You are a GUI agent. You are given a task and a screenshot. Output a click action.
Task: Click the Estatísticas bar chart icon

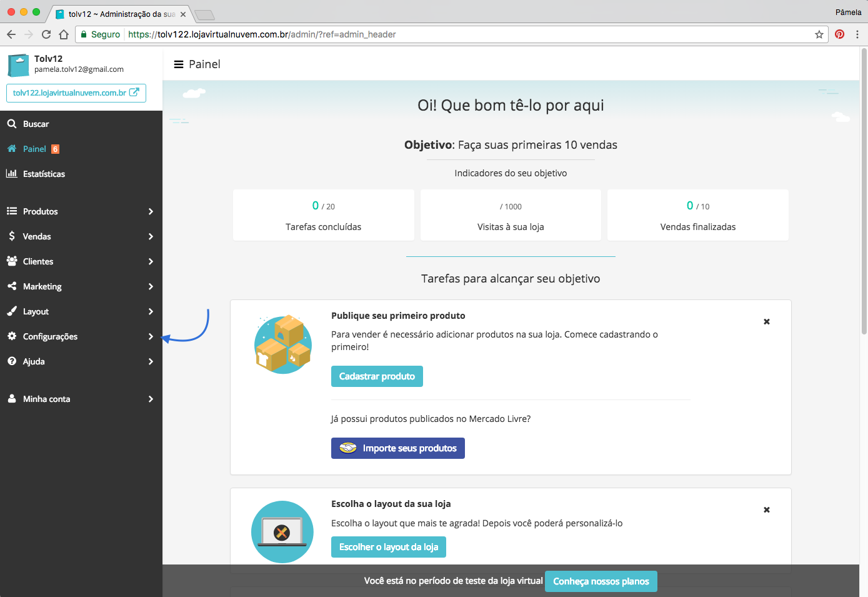tap(12, 174)
